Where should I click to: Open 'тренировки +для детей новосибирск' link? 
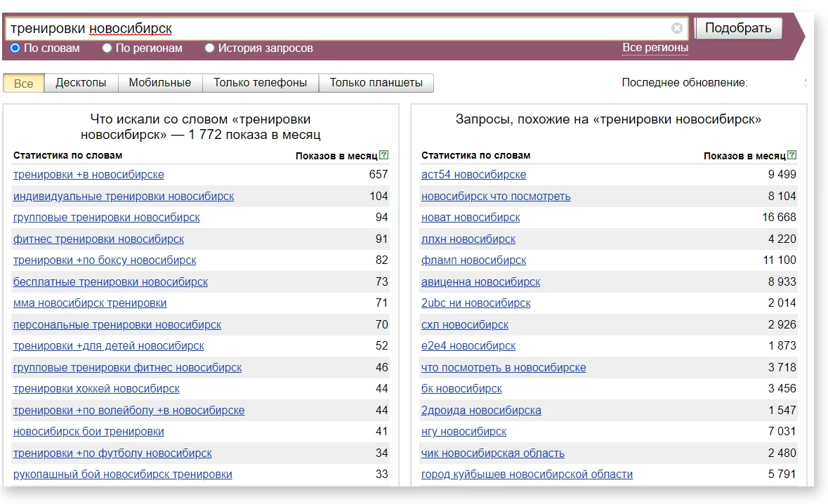[x=108, y=345]
